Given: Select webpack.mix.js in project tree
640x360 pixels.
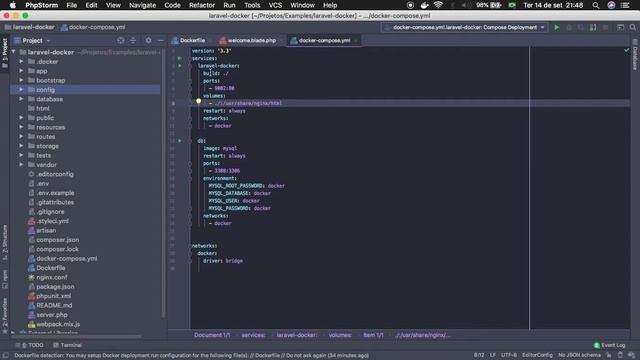Looking at the screenshot, I should pos(58,324).
